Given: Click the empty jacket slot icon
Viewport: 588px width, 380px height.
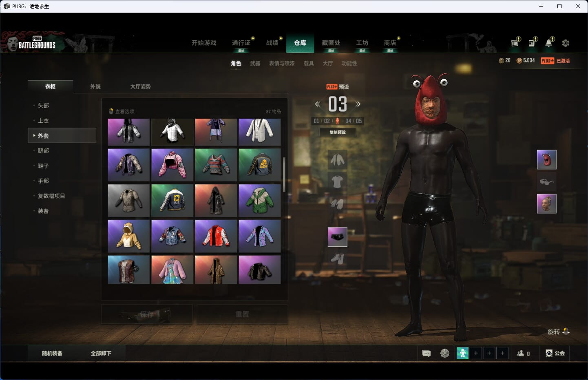Looking at the screenshot, I should click(x=337, y=159).
